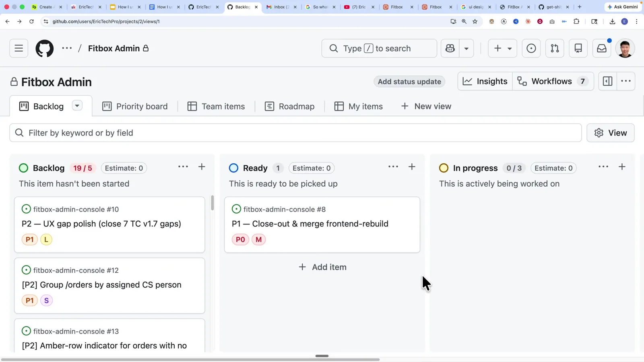Image resolution: width=644 pixels, height=362 pixels.
Task: Open the browser zoom magnifier icon
Action: 464,21
